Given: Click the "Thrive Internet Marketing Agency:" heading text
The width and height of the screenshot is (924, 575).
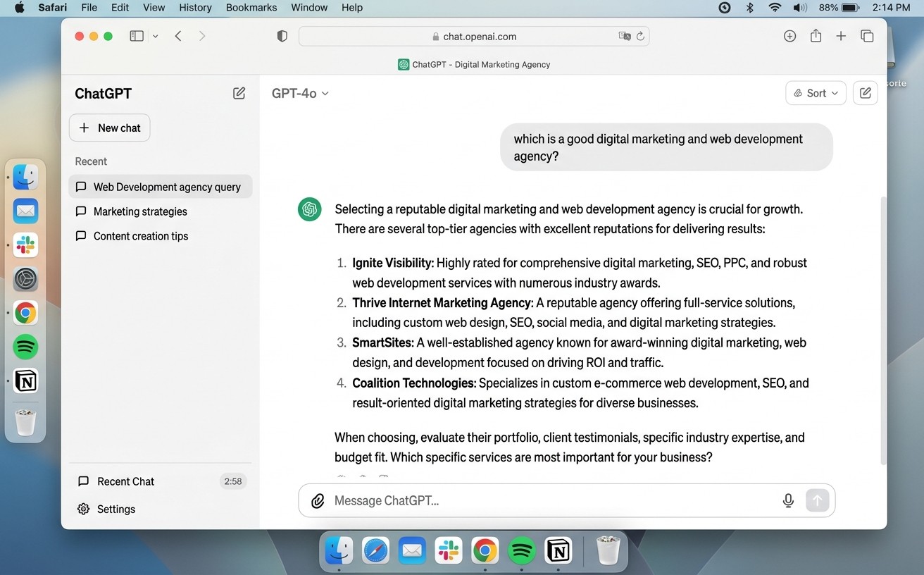Looking at the screenshot, I should click(442, 303).
